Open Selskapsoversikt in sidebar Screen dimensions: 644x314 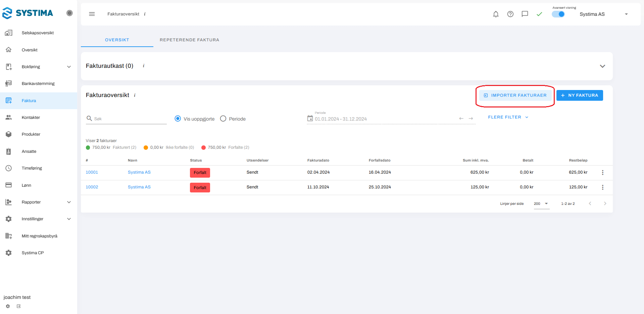coord(39,33)
